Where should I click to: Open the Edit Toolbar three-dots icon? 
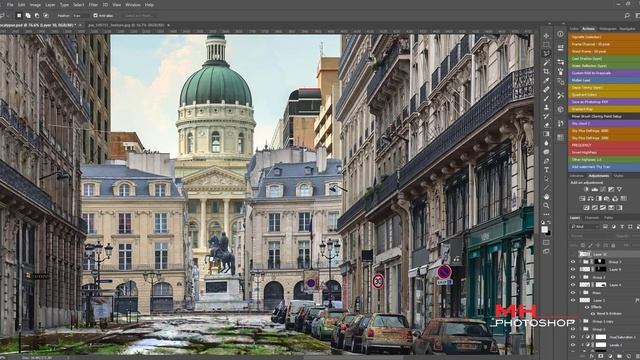click(546, 214)
